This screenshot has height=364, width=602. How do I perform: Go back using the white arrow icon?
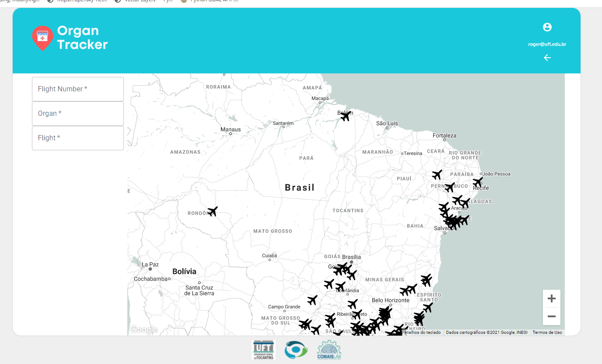547,58
